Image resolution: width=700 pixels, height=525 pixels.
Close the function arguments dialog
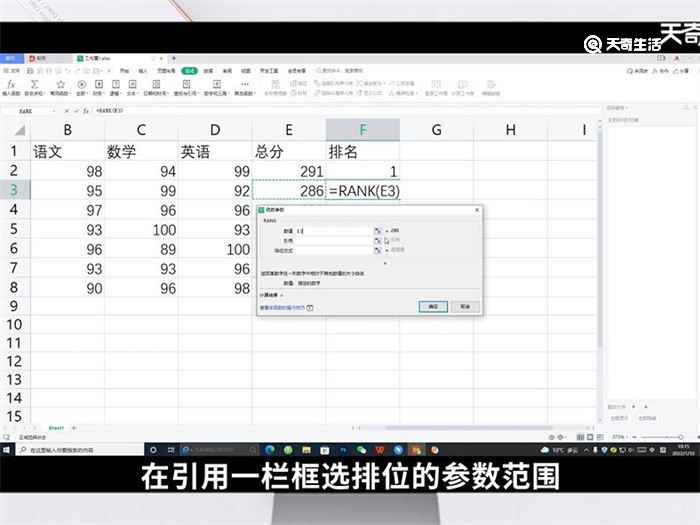477,210
